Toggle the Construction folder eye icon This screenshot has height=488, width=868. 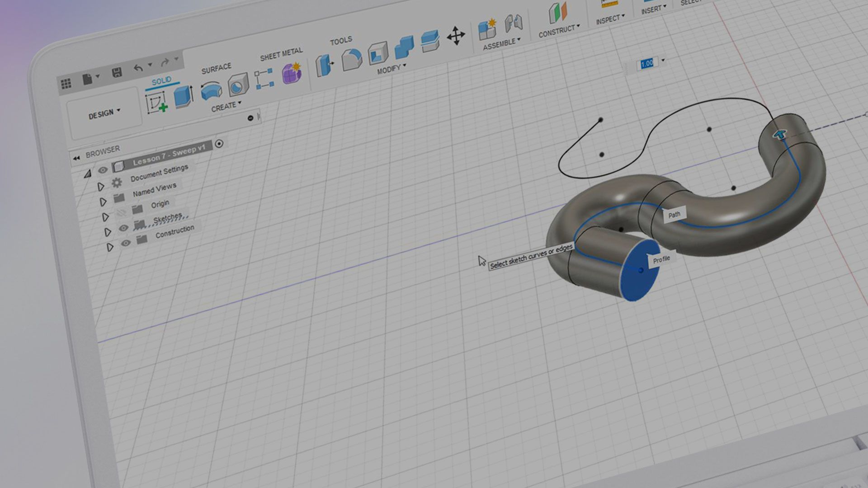click(x=125, y=243)
